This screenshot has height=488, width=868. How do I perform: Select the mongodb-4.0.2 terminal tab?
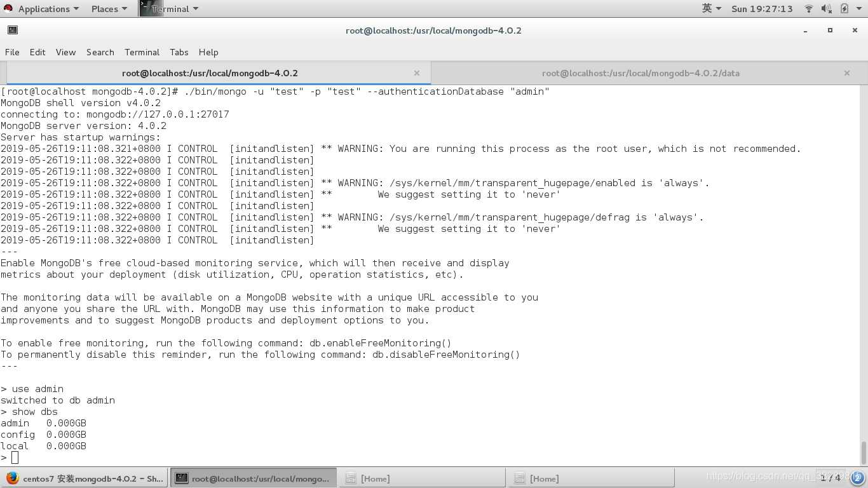tap(210, 73)
